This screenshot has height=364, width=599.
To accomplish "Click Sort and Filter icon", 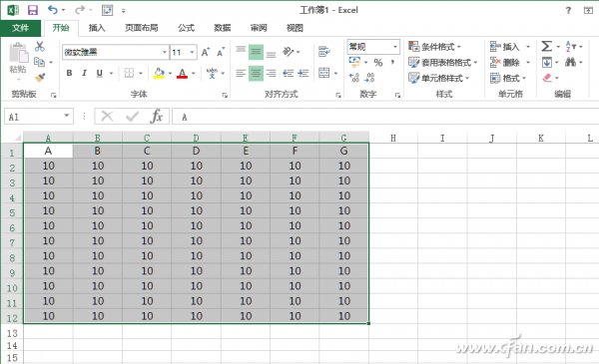I will [570, 47].
